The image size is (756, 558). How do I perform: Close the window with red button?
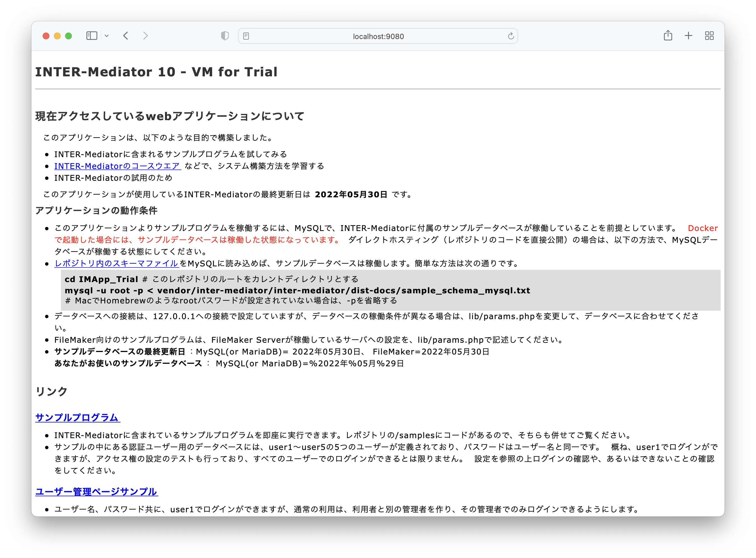[46, 36]
